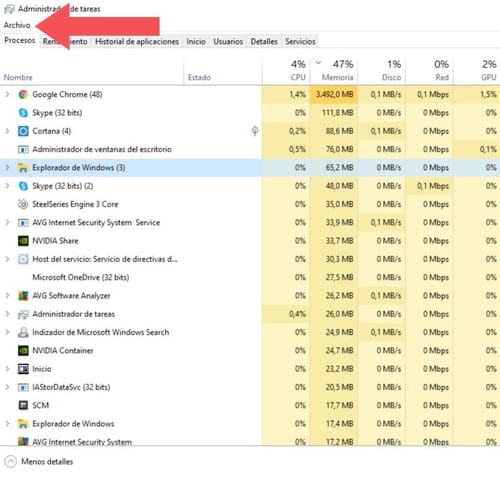The height and width of the screenshot is (477, 500).
Task: Click the green leaf status icon for Cortana
Action: (255, 131)
